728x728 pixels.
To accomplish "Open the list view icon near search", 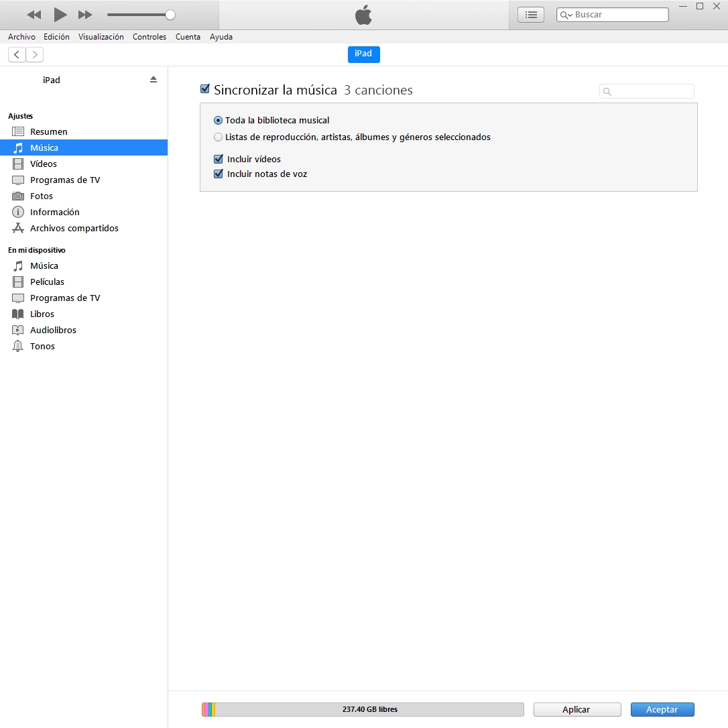I will pyautogui.click(x=531, y=15).
